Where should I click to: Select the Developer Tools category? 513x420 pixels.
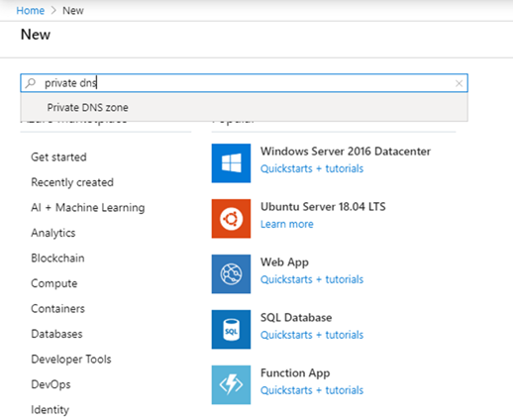pyautogui.click(x=71, y=359)
